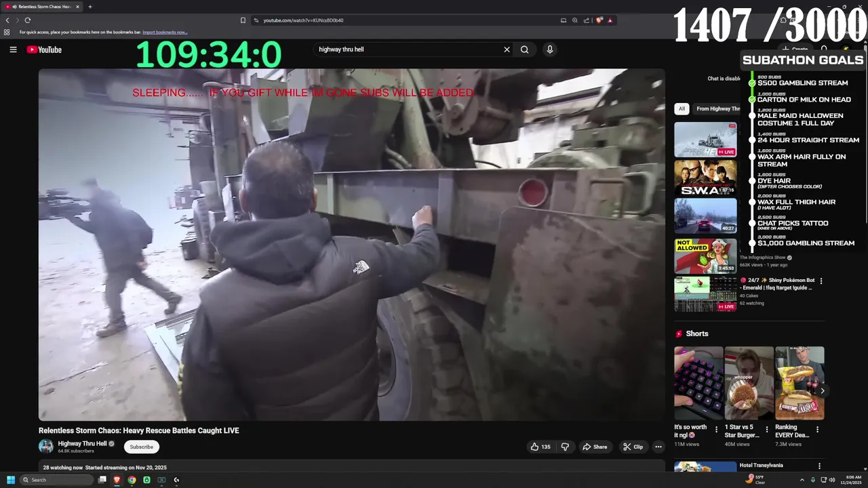Start voice search with the microphone icon

(x=550, y=49)
